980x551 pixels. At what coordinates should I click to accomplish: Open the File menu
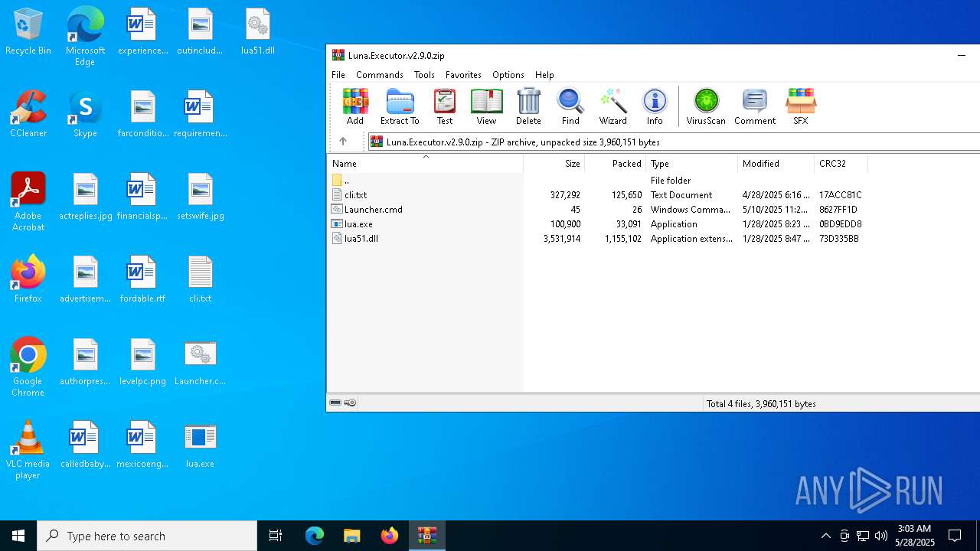pyautogui.click(x=338, y=75)
